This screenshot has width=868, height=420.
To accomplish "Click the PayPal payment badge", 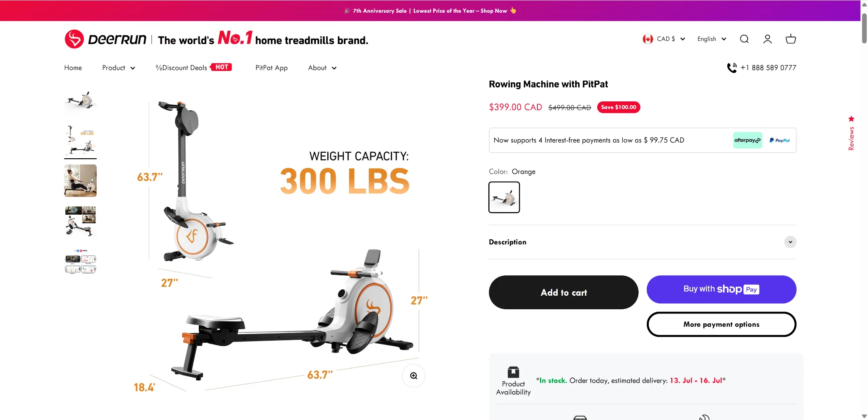I will [780, 140].
